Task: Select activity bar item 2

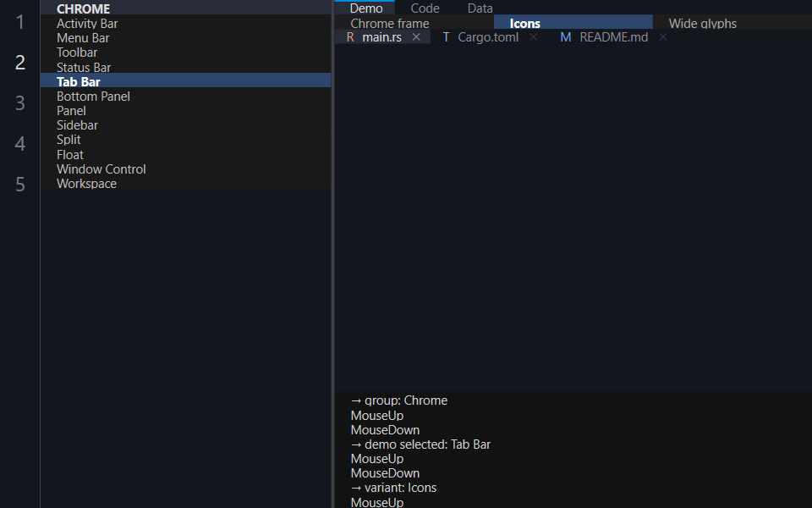Action: (x=20, y=63)
